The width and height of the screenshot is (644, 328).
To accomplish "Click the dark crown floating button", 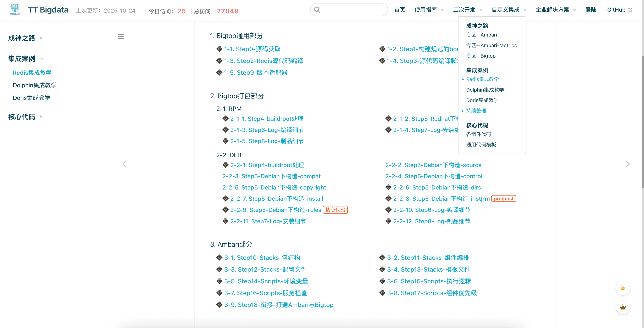I will pyautogui.click(x=623, y=307).
